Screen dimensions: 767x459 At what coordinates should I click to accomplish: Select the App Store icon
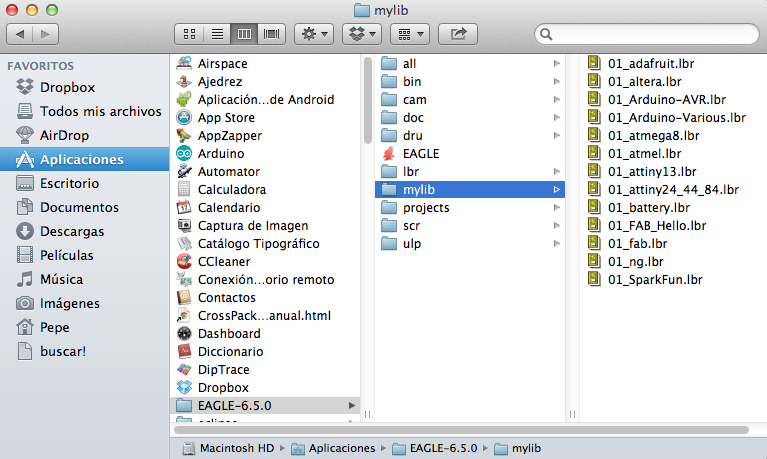184,117
